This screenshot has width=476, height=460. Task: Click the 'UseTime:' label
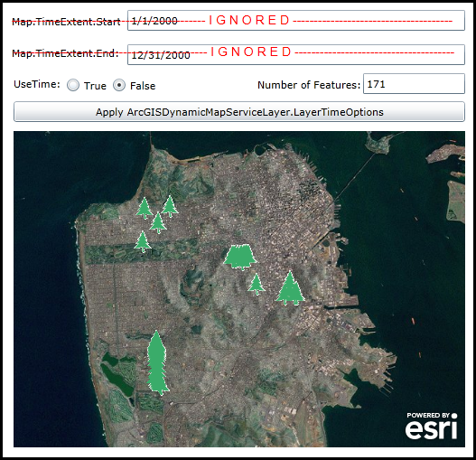click(x=37, y=84)
